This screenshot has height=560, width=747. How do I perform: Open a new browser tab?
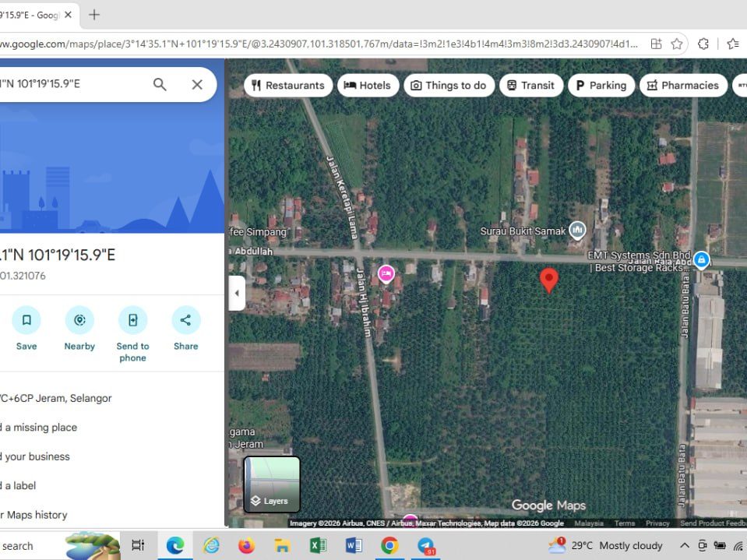click(x=94, y=15)
